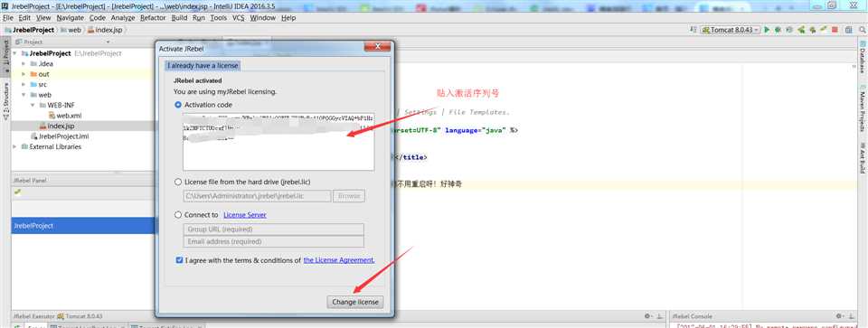
Task: Click the Browse button for license file
Action: (349, 196)
